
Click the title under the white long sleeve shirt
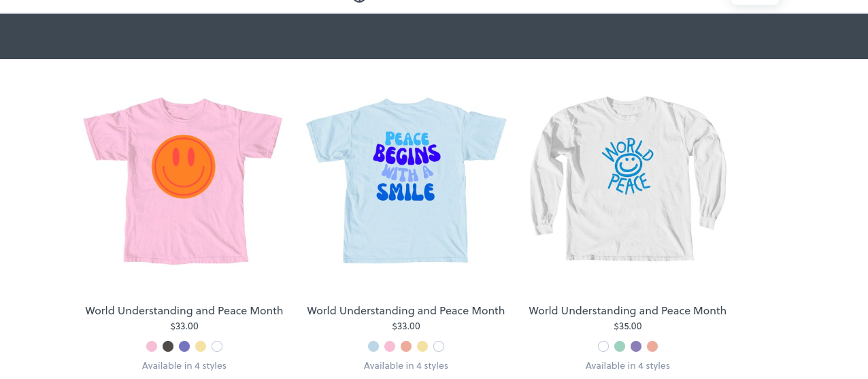(x=628, y=311)
